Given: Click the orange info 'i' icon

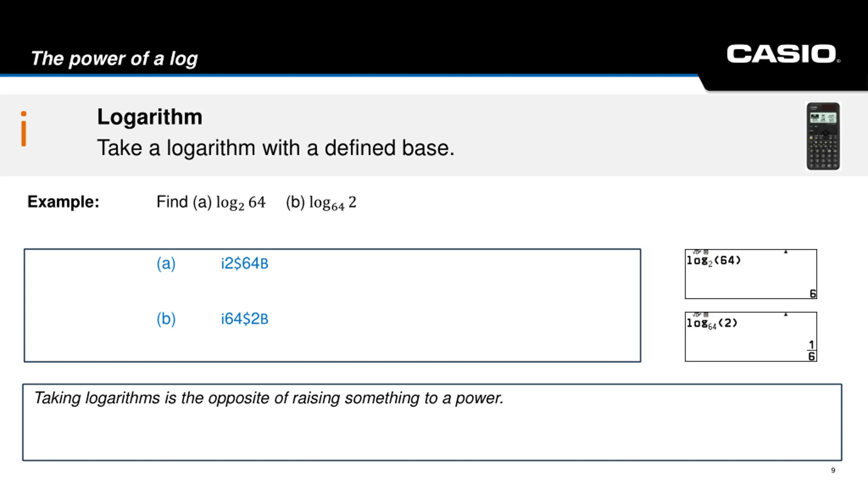Looking at the screenshot, I should [x=24, y=129].
